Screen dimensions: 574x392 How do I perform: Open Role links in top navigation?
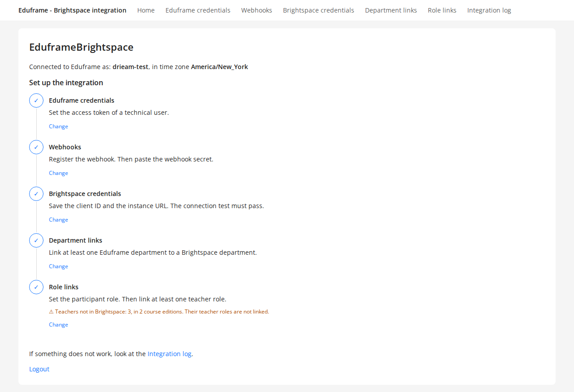(442, 10)
